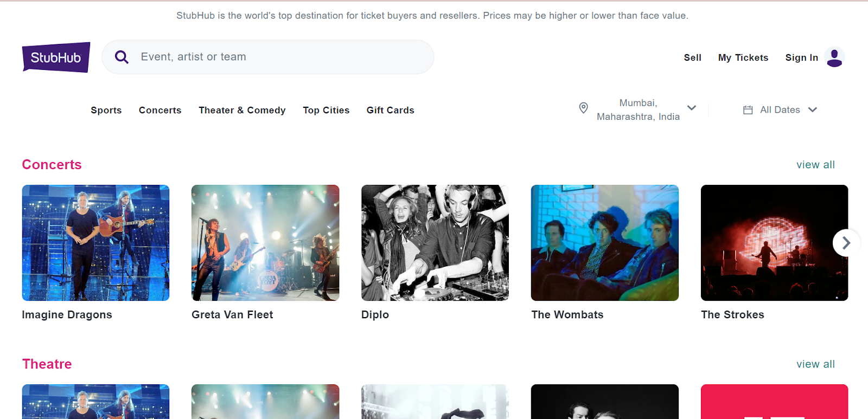
Task: Open the Sports menu
Action: tap(106, 110)
